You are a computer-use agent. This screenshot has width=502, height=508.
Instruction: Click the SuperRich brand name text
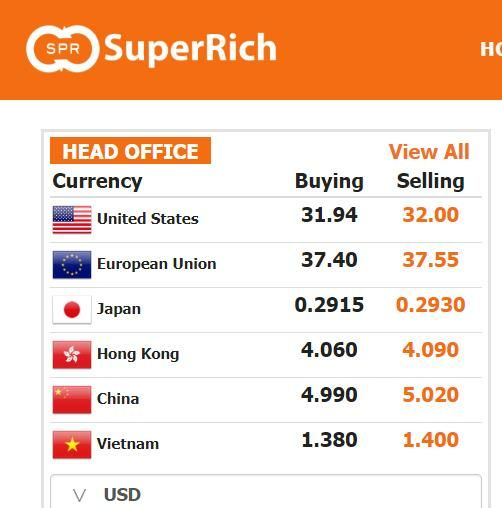click(x=190, y=48)
